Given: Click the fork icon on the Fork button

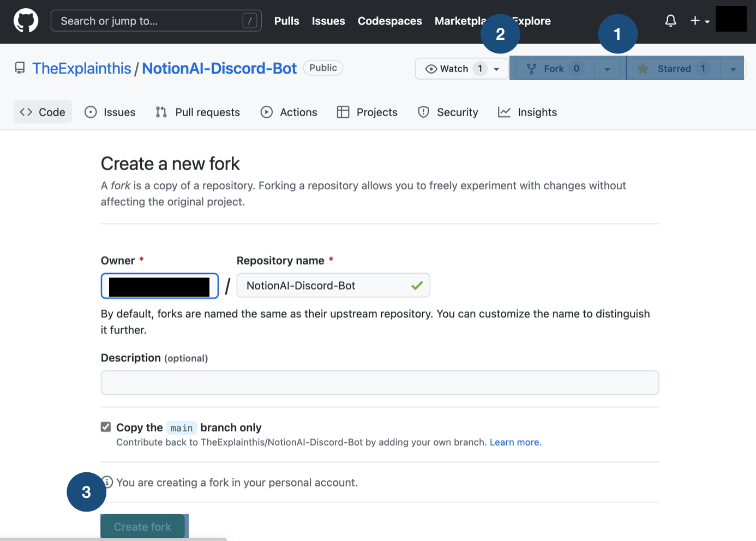Looking at the screenshot, I should coord(532,68).
